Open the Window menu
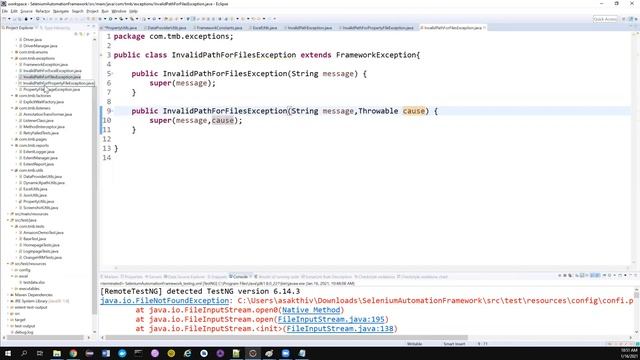 [119, 11]
